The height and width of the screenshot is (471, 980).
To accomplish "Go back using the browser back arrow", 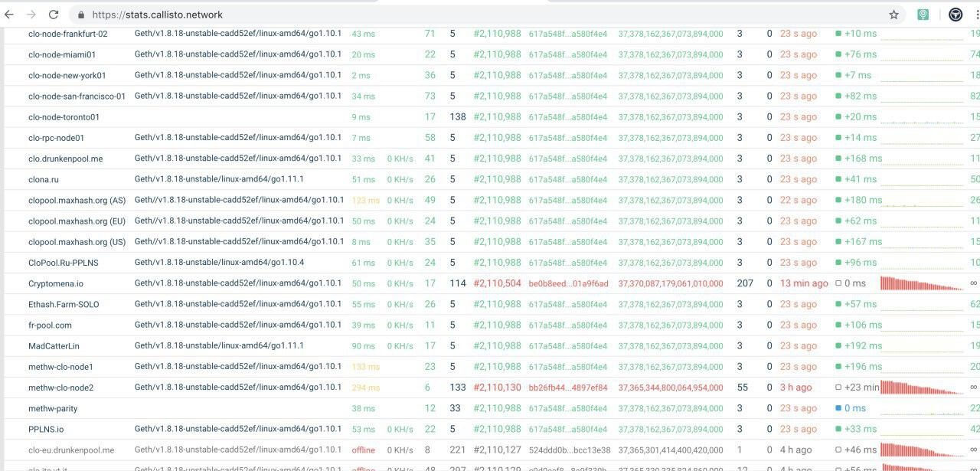I will coord(9,15).
